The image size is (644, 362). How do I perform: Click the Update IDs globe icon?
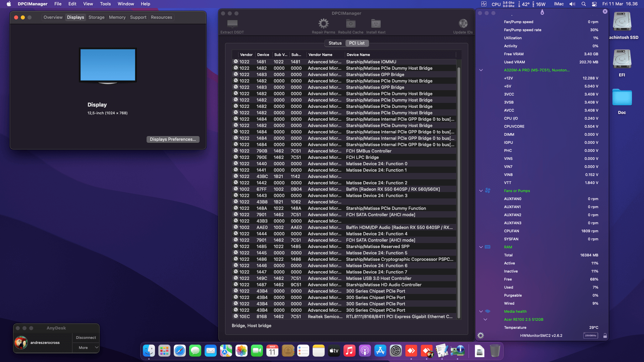tap(463, 23)
